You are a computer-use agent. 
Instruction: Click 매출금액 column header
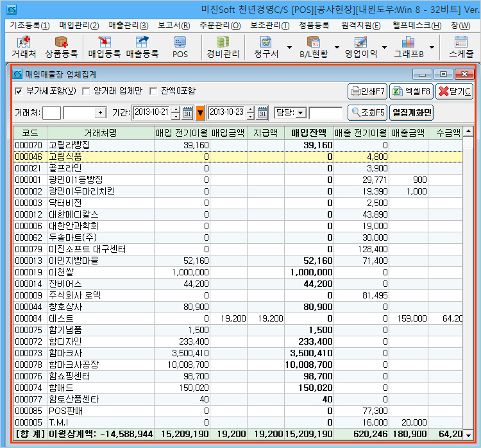[409, 133]
